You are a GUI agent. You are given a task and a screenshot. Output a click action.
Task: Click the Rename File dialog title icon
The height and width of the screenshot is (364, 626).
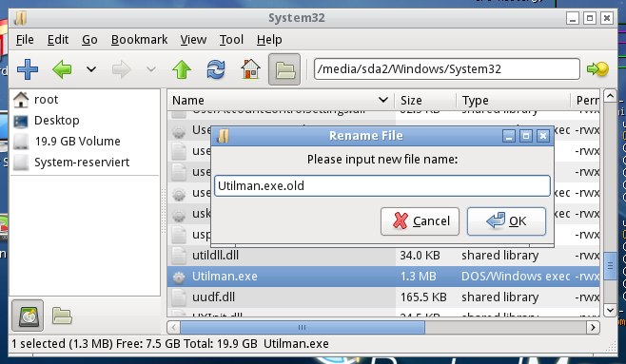coord(223,136)
